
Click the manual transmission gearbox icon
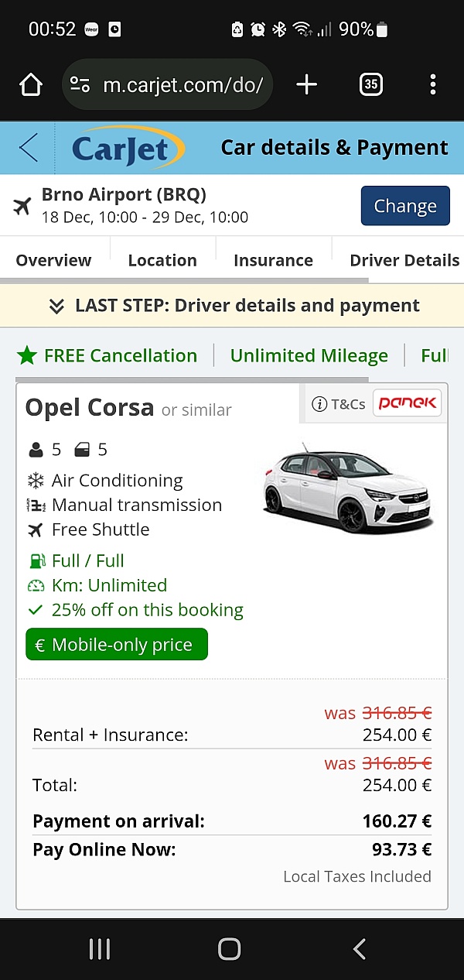[x=34, y=505]
